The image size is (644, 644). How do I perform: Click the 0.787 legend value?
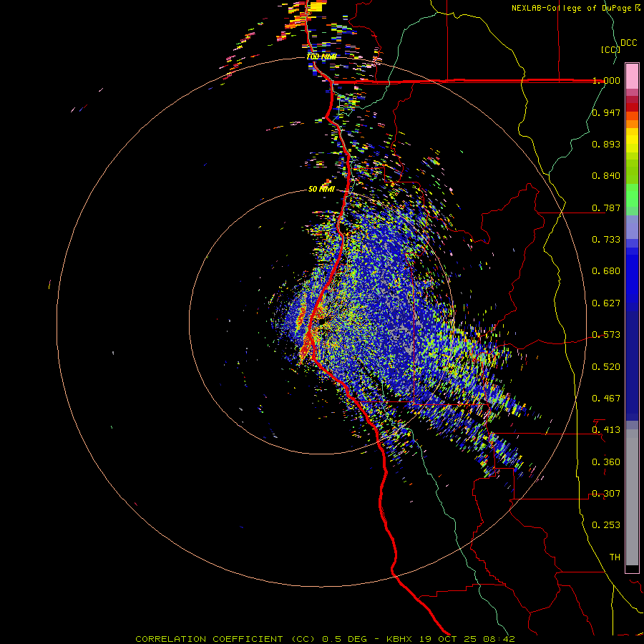point(606,208)
